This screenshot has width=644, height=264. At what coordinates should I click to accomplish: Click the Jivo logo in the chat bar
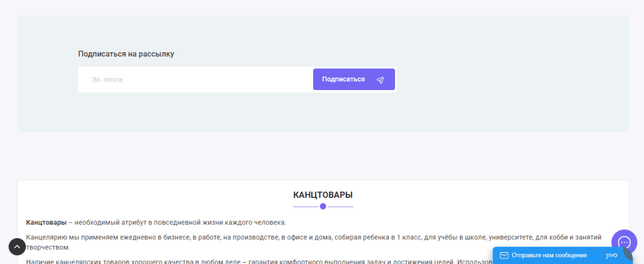[611, 255]
